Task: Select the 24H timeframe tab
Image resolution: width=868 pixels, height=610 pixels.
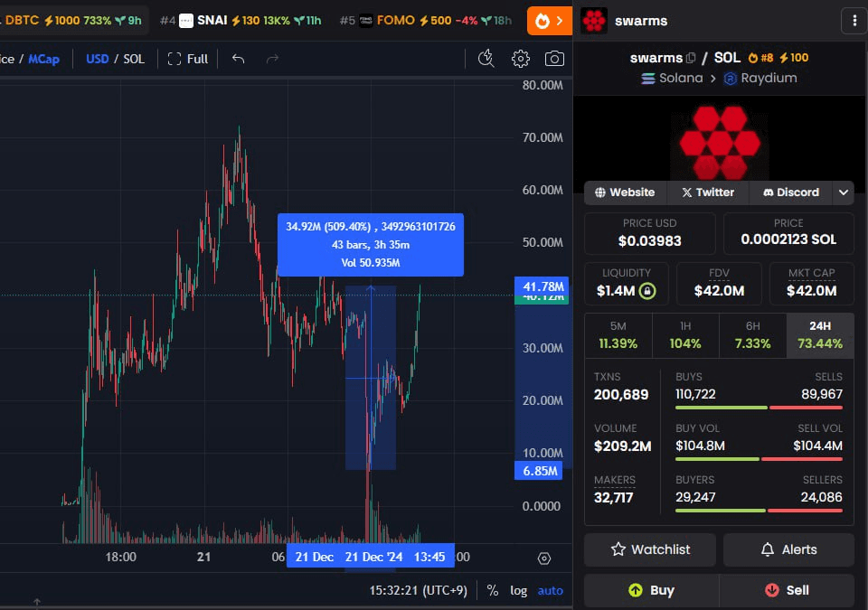Action: click(820, 335)
